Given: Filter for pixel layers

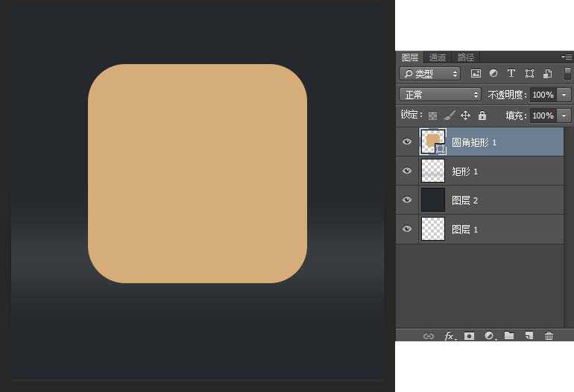Looking at the screenshot, I should click(476, 74).
